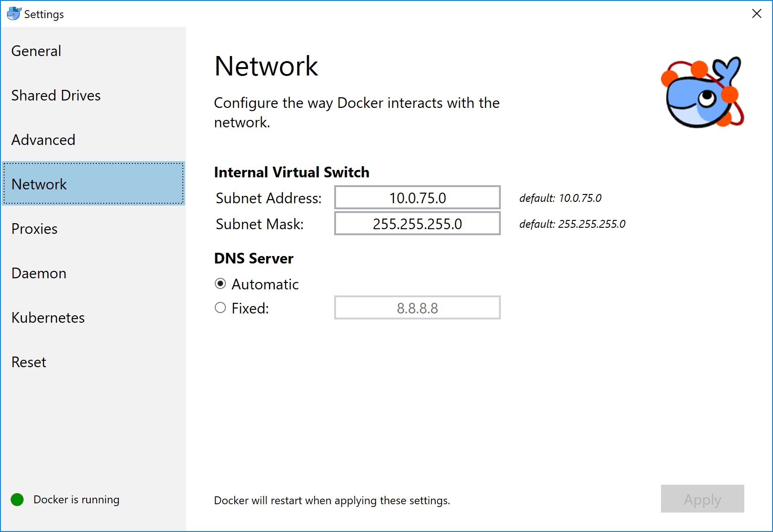The image size is (773, 532).
Task: Open the General settings section
Action: pos(36,51)
